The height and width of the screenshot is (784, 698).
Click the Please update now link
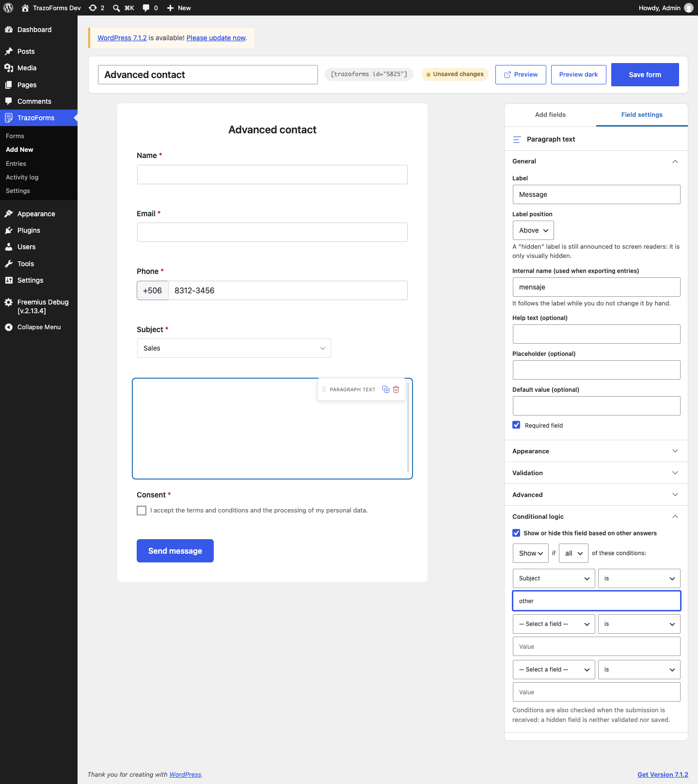[216, 38]
